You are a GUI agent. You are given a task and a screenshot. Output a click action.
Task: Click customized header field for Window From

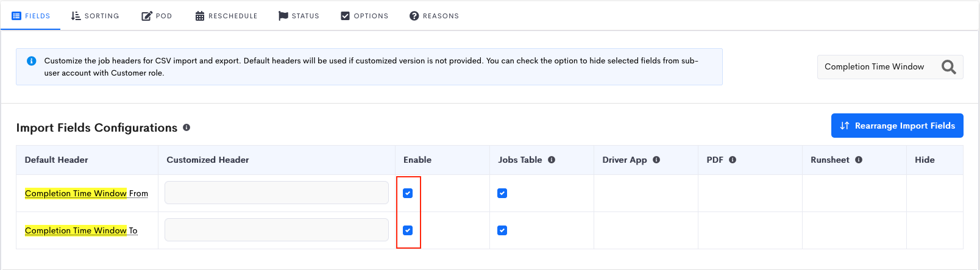point(277,193)
